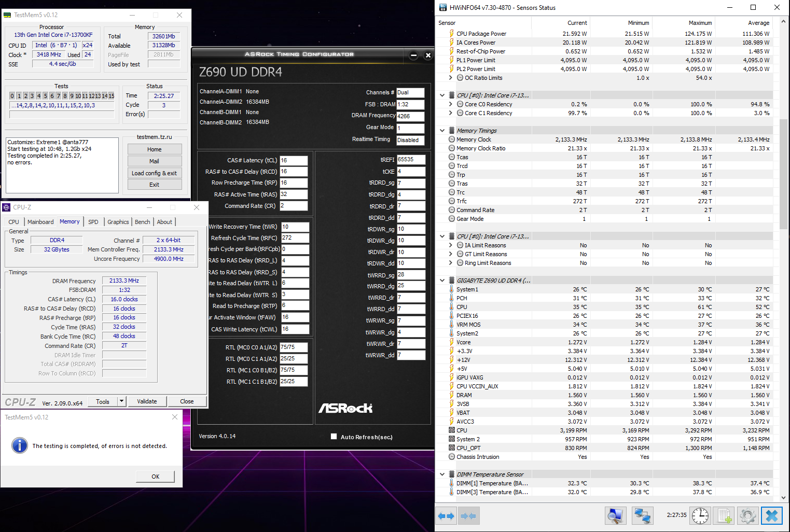Viewport: 790px width, 532px height.
Task: Click the HWiNFO scrollbar down arrow
Action: coord(784,498)
